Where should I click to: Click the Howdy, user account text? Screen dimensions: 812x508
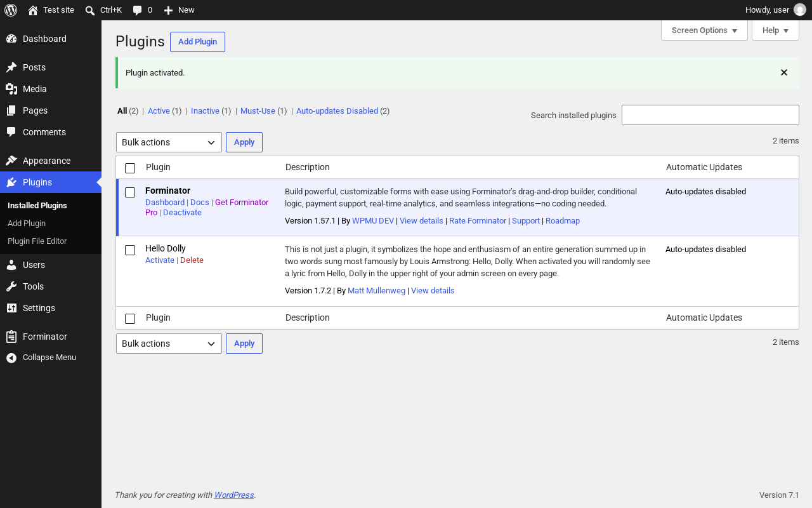[767, 10]
